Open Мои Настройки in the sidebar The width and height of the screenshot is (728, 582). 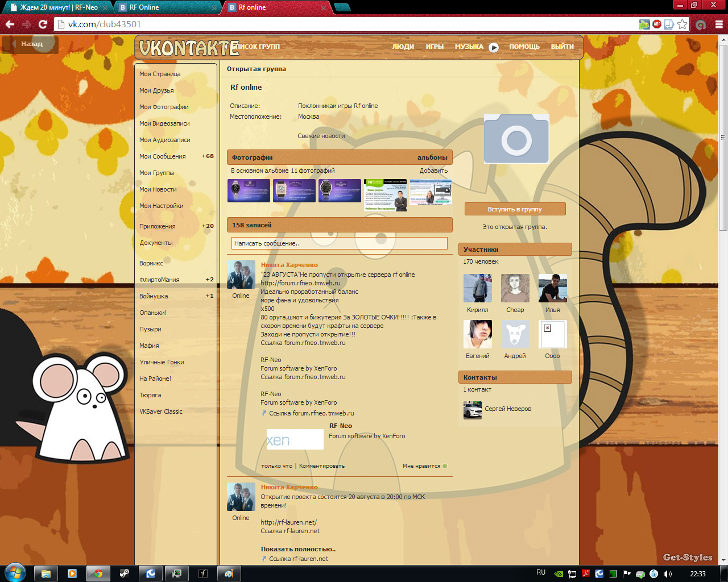(x=162, y=206)
